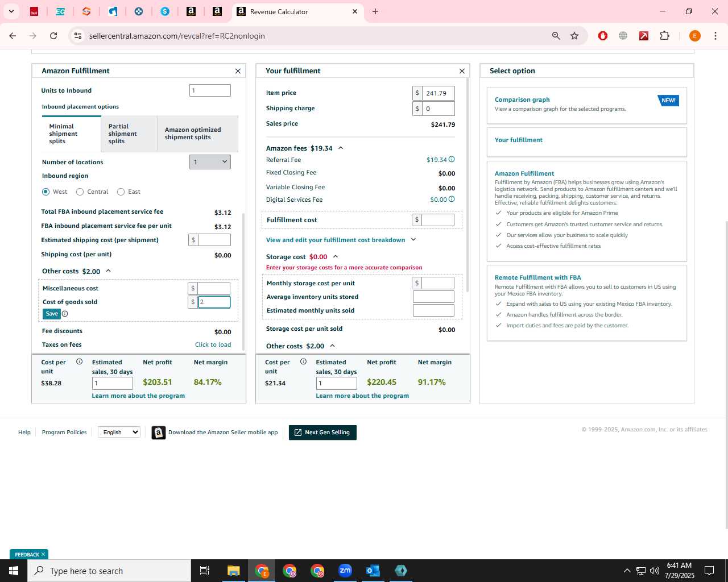This screenshot has width=728, height=582.
Task: Click the FEEDBACK tab at bottom left
Action: click(29, 554)
